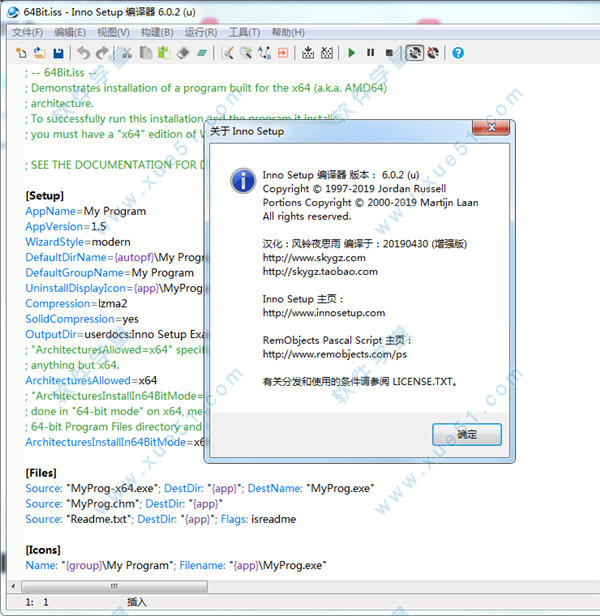Screen dimensions: 600x616
Task: Open the 视图(V) menu
Action: click(x=113, y=32)
